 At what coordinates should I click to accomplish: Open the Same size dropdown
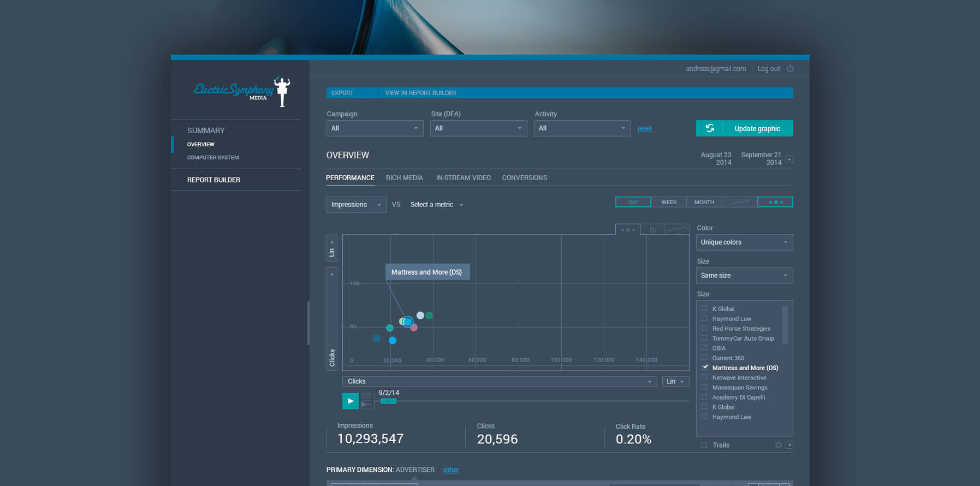(x=745, y=276)
